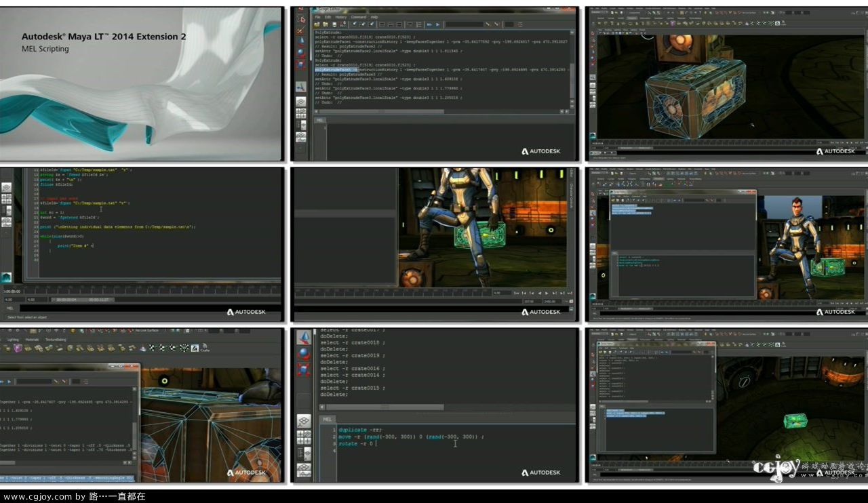Click Crate shelf button in bottom-left thumbnail

(x=205, y=347)
